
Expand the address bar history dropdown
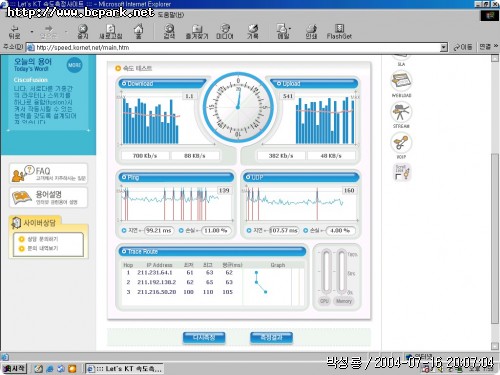[443, 47]
